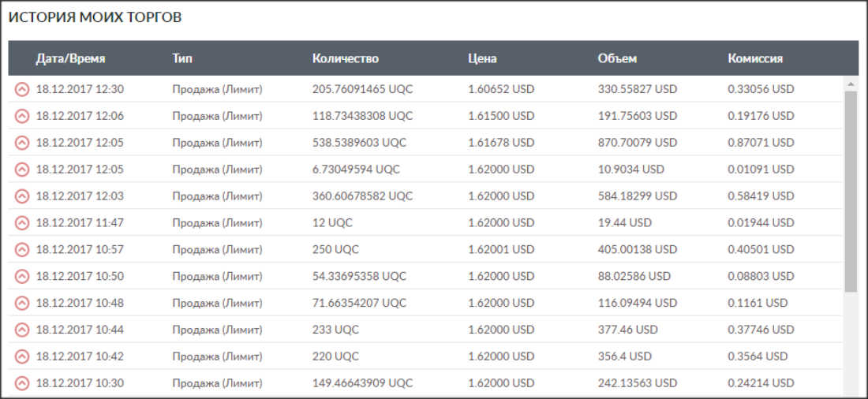868x399 pixels.
Task: Click volume 242.13563 USD
Action: pyautogui.click(x=637, y=383)
